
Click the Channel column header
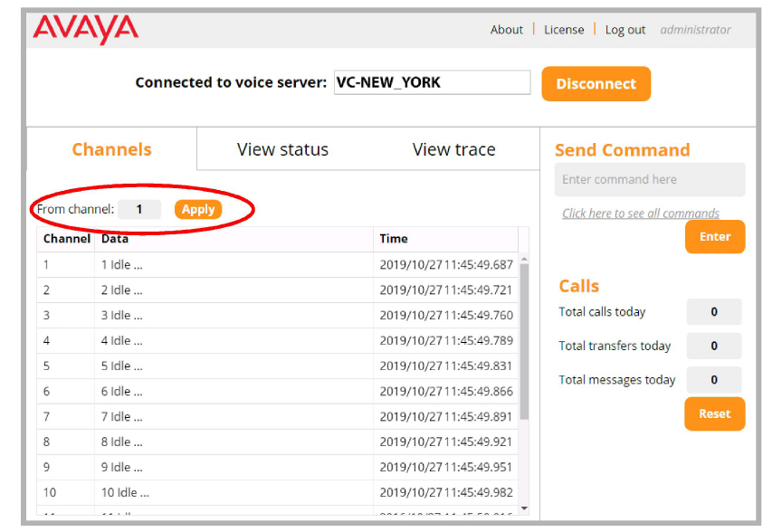(x=66, y=239)
